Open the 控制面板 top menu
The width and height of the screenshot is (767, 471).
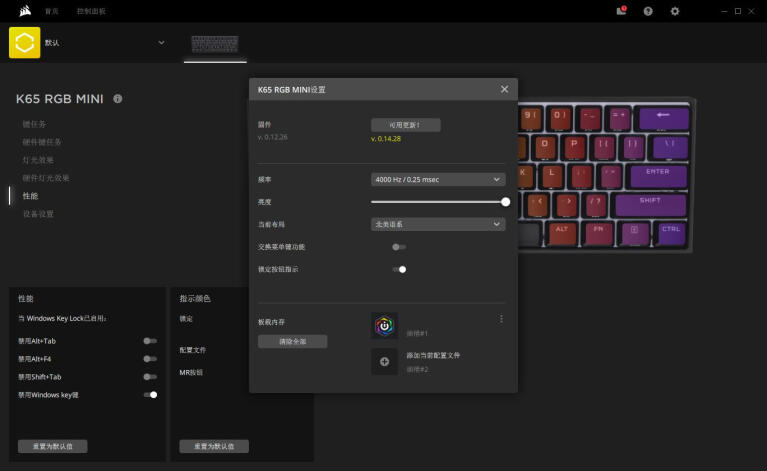click(91, 11)
